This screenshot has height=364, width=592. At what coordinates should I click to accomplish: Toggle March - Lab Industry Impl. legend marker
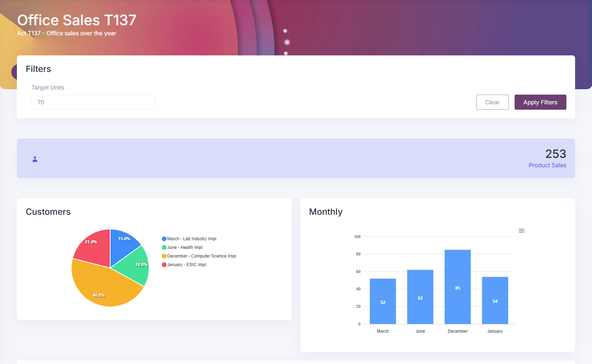pyautogui.click(x=164, y=239)
